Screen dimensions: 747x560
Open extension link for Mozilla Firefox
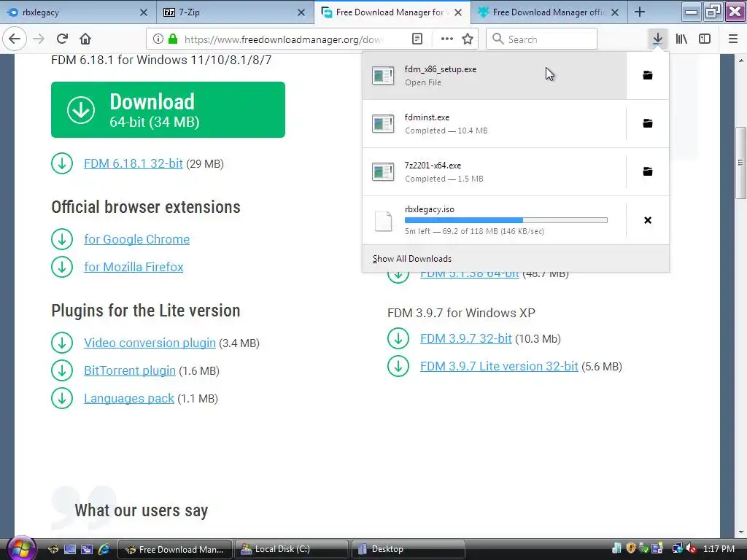(133, 267)
